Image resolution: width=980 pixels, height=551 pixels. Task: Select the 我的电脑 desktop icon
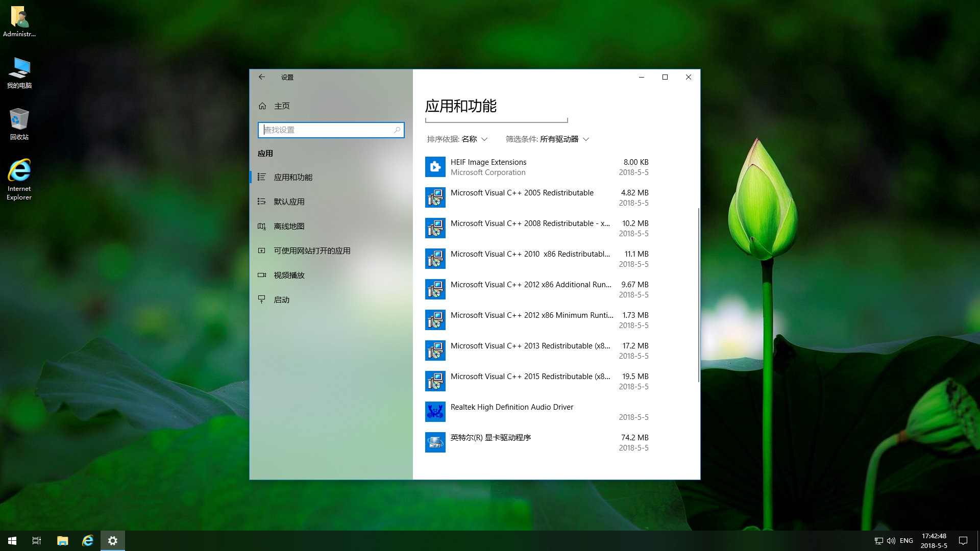(x=19, y=73)
